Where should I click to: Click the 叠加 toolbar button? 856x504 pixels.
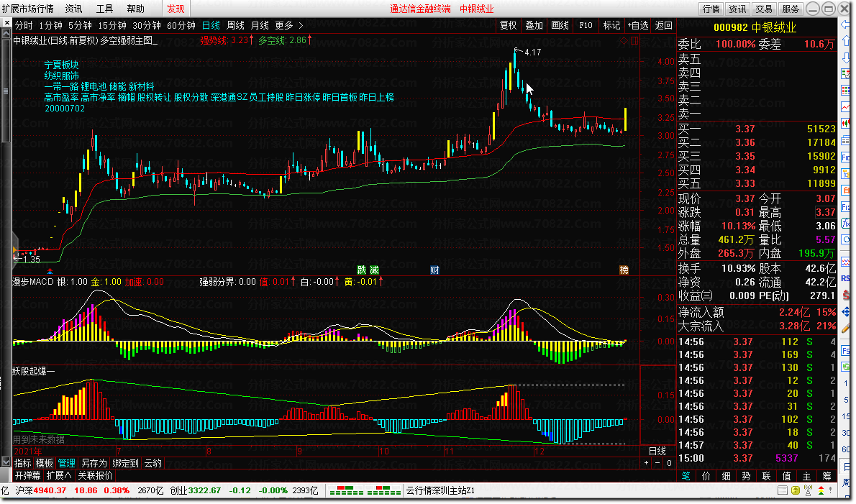534,26
